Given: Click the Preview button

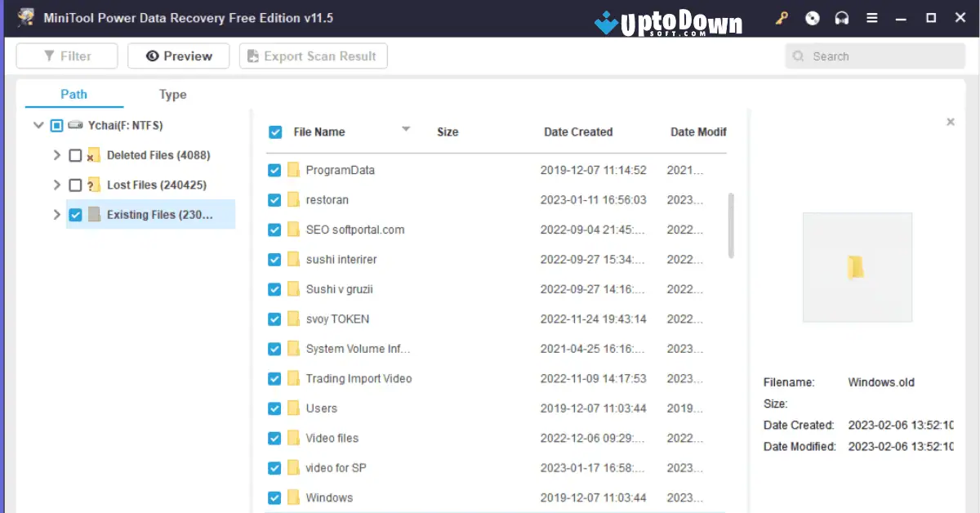Looking at the screenshot, I should [178, 56].
